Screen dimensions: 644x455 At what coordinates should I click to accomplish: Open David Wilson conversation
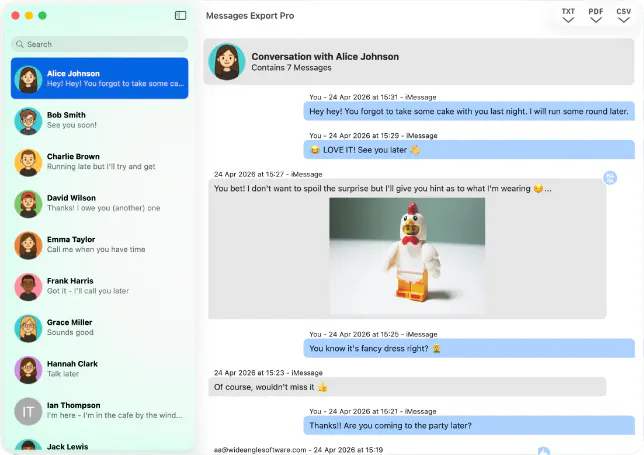(x=99, y=203)
